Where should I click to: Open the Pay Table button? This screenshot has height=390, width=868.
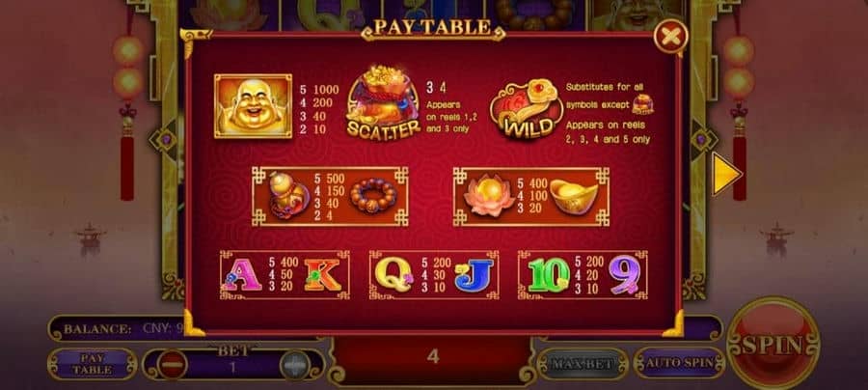[92, 364]
